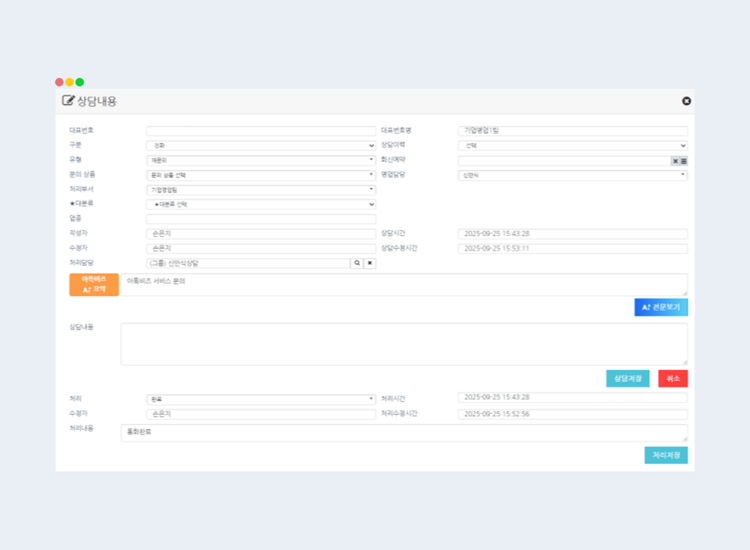
Task: Open the ★대분류 선택 dropdown
Action: click(x=261, y=204)
